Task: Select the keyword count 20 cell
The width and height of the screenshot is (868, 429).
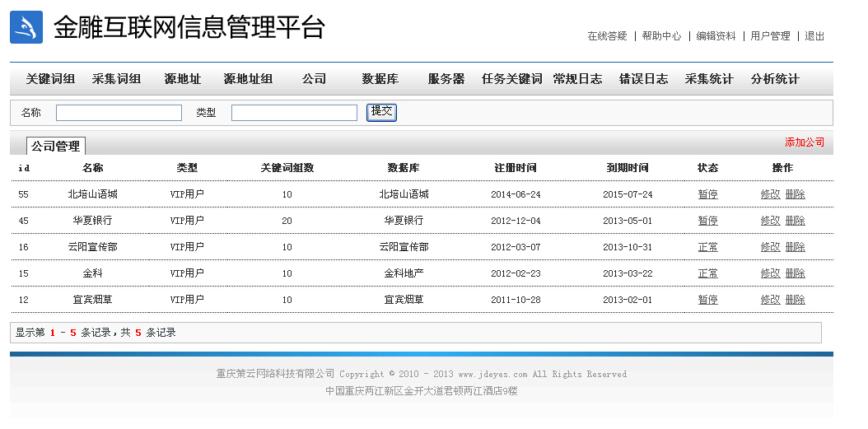Action: (287, 221)
